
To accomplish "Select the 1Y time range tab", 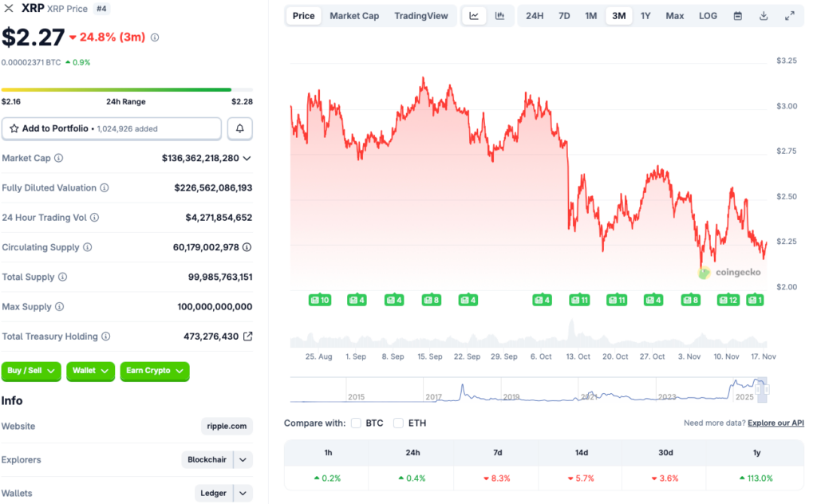I will coord(645,16).
